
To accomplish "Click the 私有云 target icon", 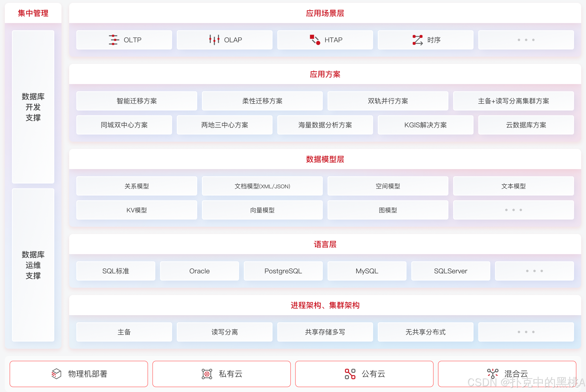I will pos(207,374).
